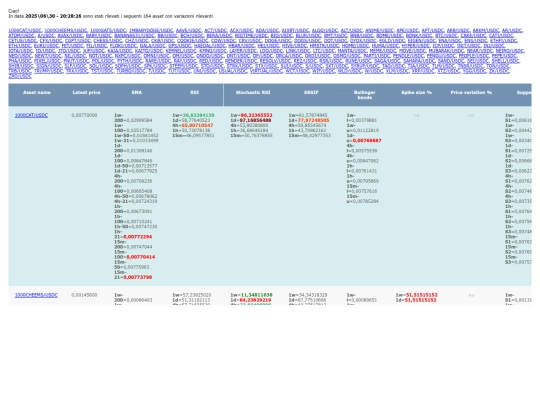Select the green Stochastic RSI value 11,34811638
The image size is (540, 405).
coord(256,295)
